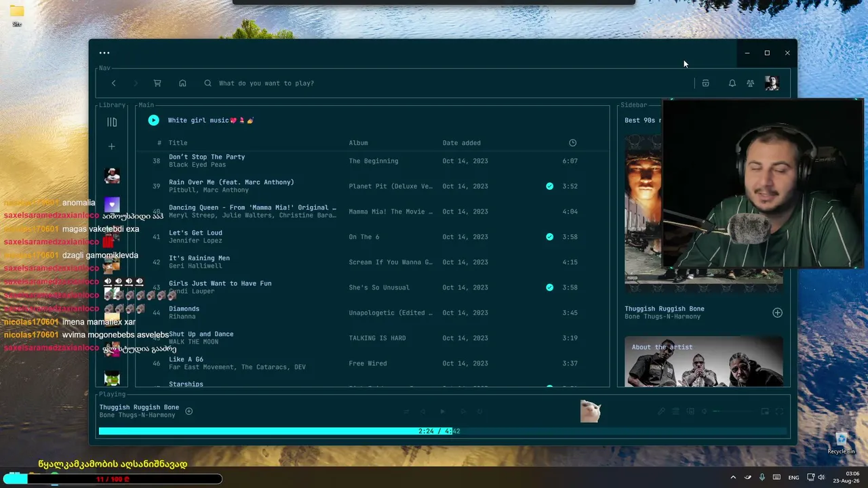Seek on the cyan playback progress bar

pyautogui.click(x=443, y=431)
